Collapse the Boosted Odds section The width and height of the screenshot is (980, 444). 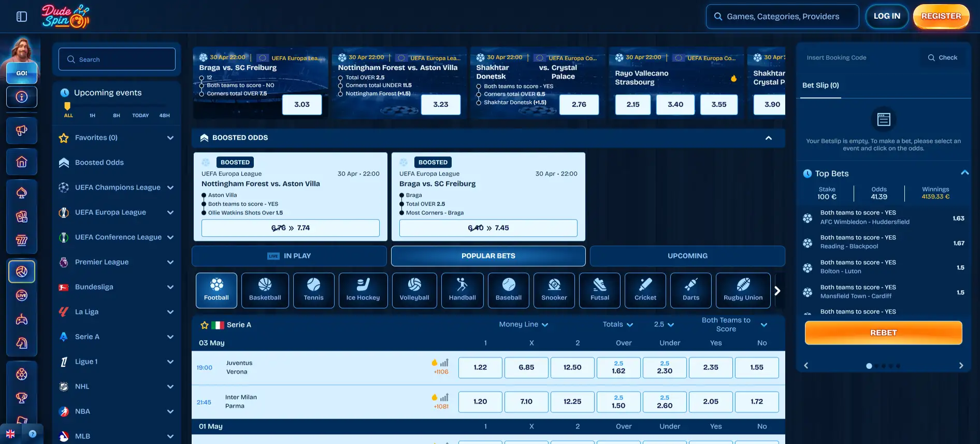pos(769,138)
